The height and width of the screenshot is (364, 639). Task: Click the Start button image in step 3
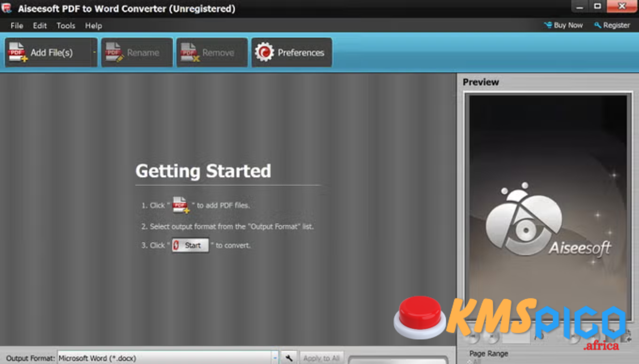(x=190, y=245)
